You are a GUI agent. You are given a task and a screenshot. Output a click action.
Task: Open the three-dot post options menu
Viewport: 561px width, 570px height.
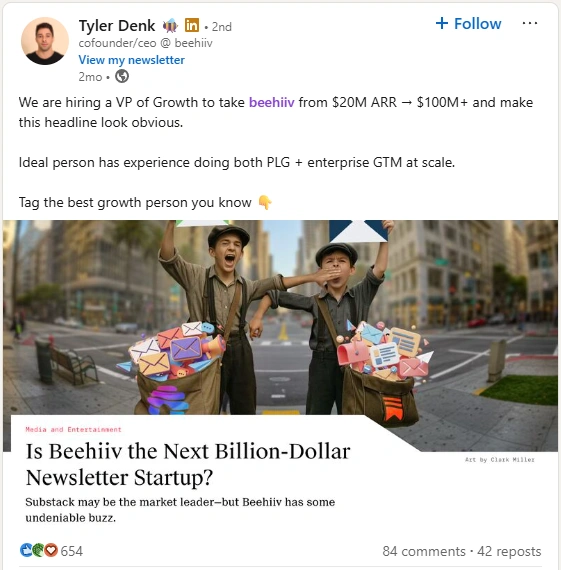coord(529,23)
